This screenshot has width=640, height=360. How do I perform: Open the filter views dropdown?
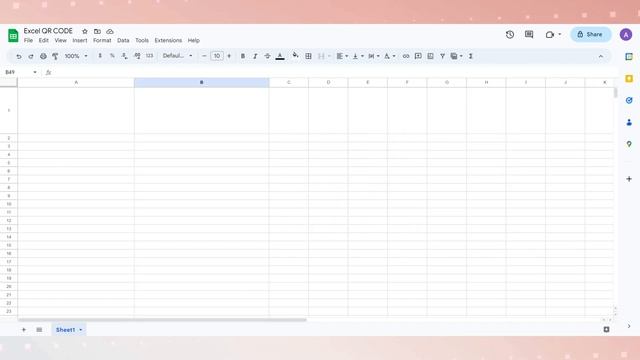456,56
